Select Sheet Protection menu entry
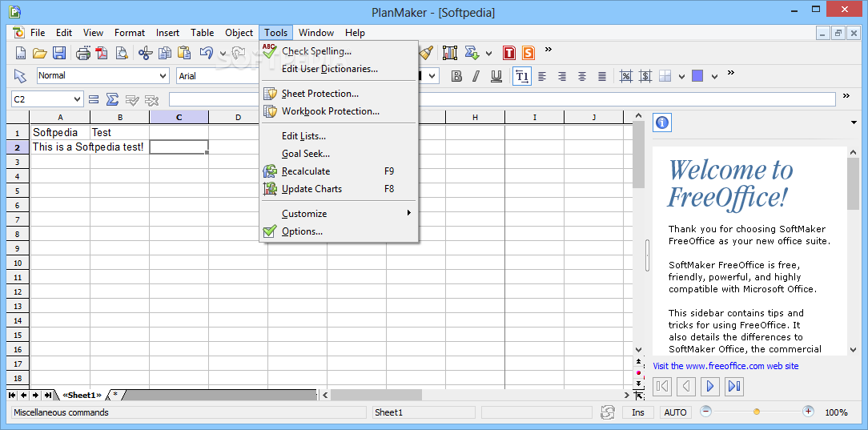The image size is (868, 430). pyautogui.click(x=339, y=94)
